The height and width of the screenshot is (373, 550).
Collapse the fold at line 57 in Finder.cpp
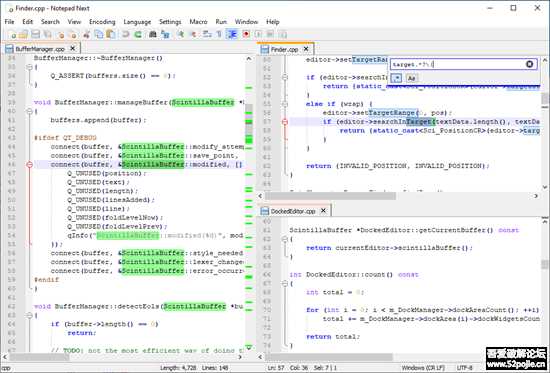tap(285, 122)
